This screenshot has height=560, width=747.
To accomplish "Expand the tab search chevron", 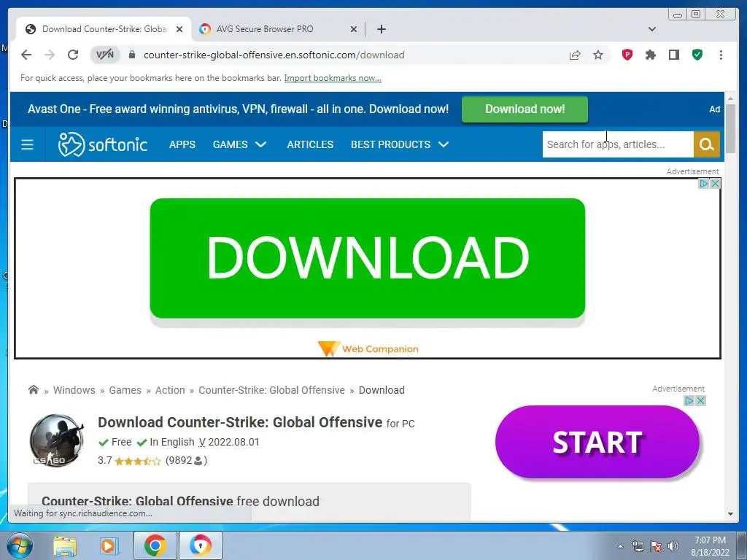I will [652, 29].
